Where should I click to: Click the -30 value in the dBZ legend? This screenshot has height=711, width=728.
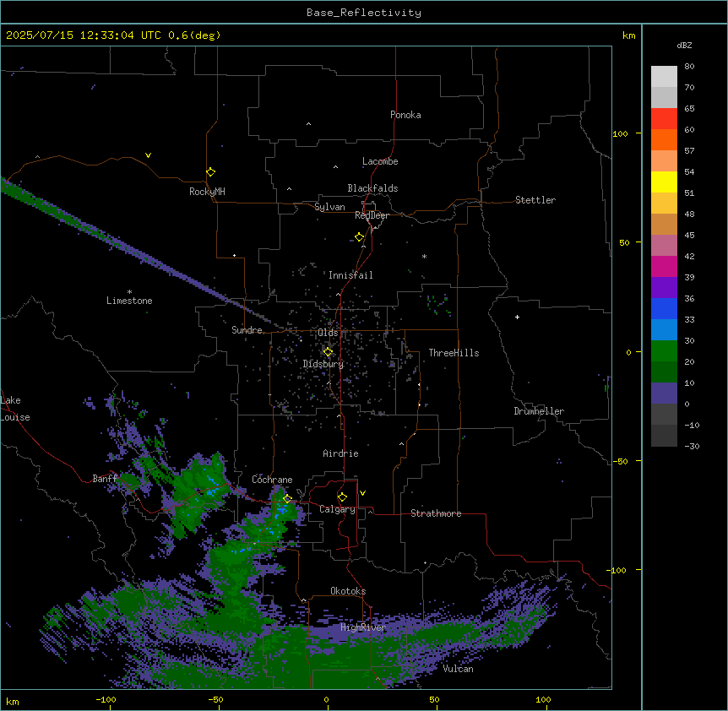(692, 447)
